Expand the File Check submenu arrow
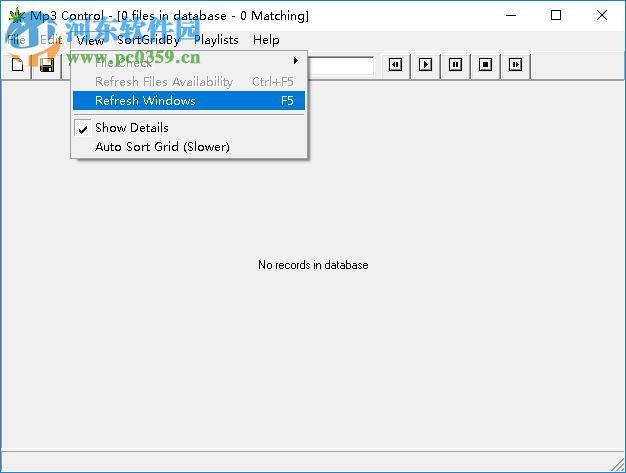 click(295, 61)
